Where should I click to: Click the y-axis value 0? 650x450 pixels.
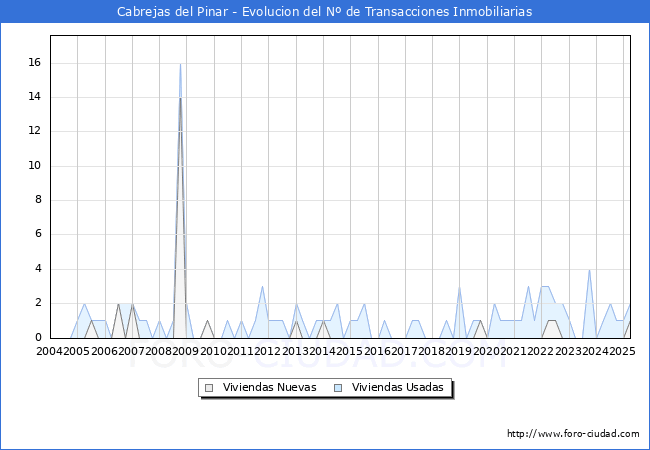38,337
